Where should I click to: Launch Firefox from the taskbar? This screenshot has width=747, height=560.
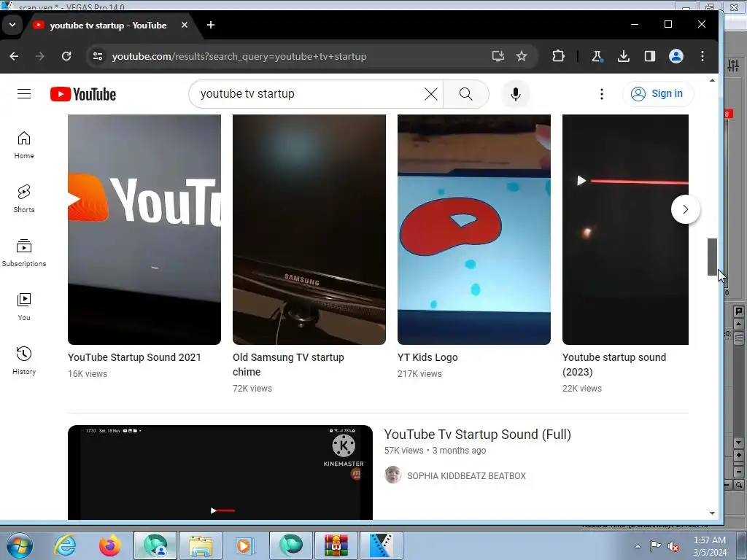[110, 545]
